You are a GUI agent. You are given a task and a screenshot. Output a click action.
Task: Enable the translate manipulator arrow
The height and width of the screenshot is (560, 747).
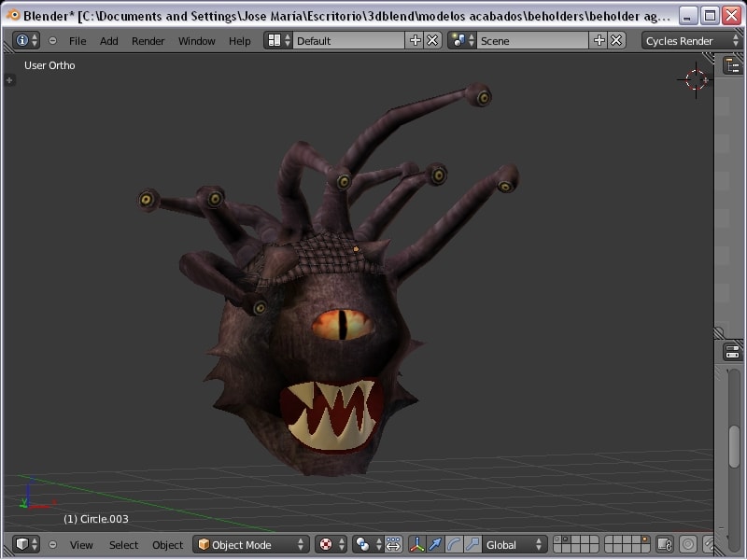(435, 544)
